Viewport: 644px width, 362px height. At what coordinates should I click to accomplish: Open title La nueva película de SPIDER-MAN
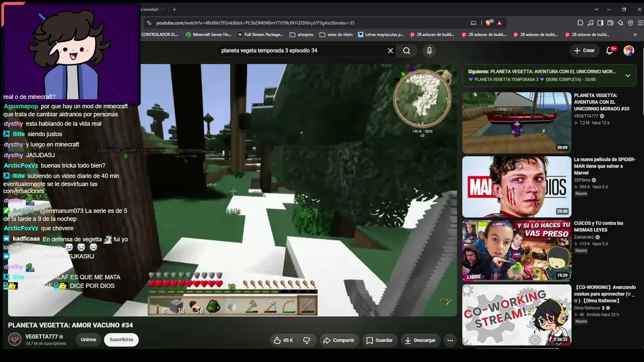point(605,166)
